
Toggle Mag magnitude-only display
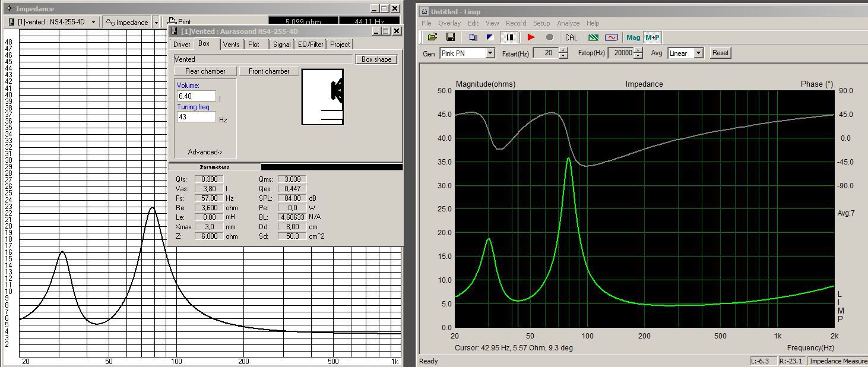pos(633,37)
